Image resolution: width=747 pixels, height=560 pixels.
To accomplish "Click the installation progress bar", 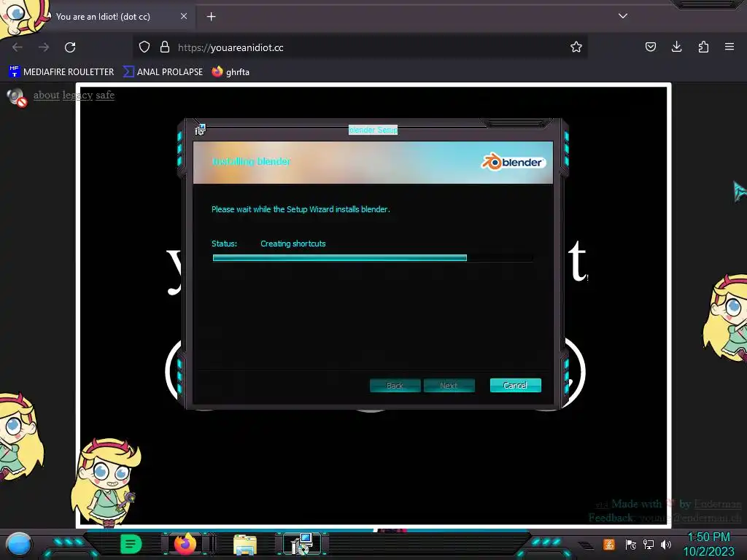I will point(373,257).
